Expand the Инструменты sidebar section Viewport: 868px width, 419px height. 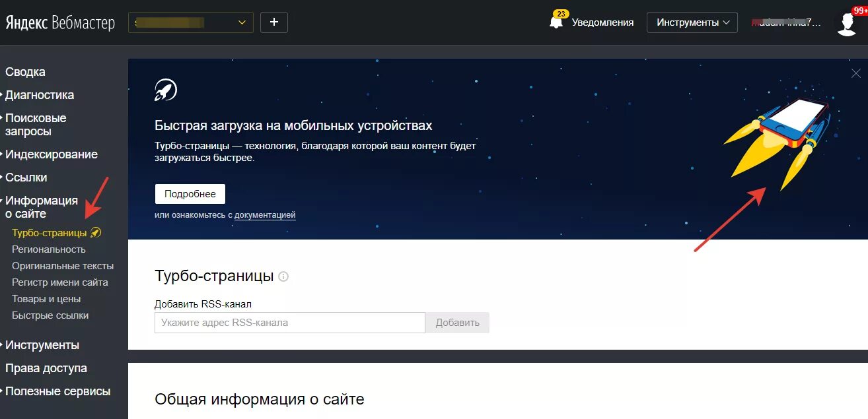(x=42, y=345)
